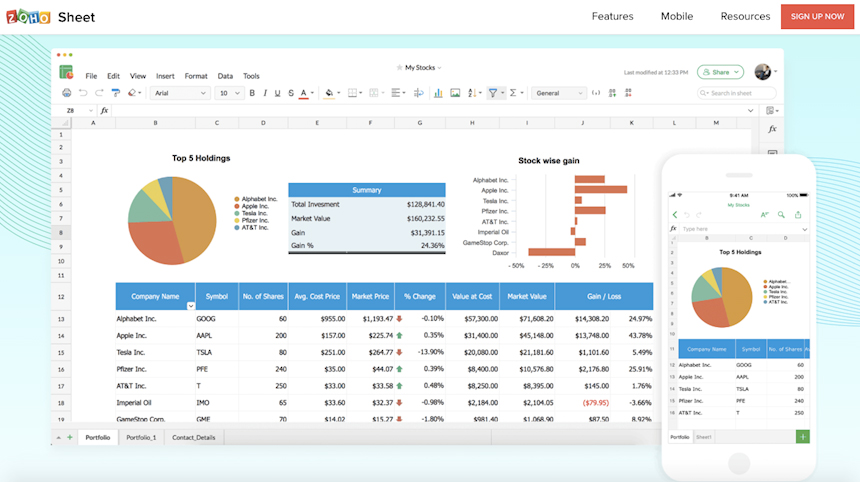Click the increase decimal places icon
Screen dimensions: 860x482
pos(612,93)
